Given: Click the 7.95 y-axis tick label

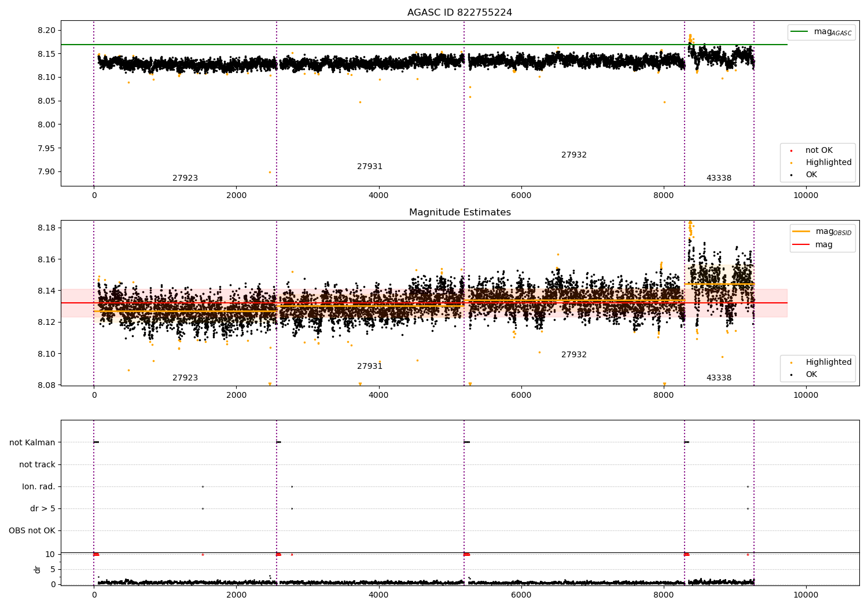Looking at the screenshot, I should [x=47, y=148].
